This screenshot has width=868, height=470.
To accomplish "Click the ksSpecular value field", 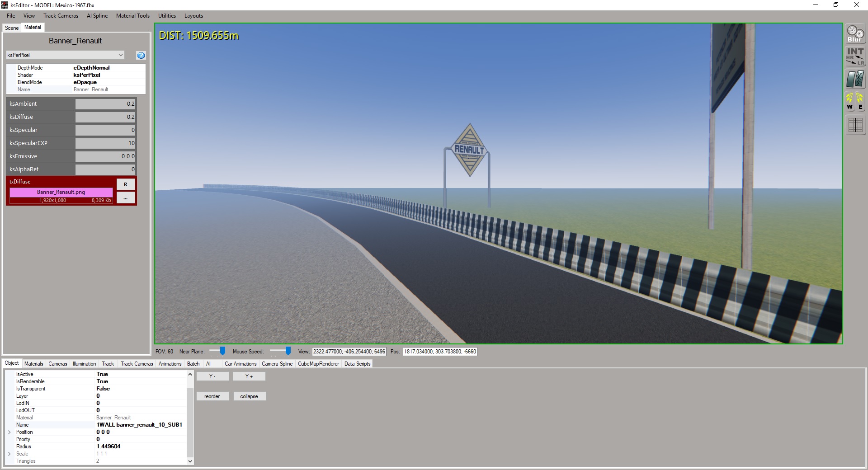I will 105,130.
